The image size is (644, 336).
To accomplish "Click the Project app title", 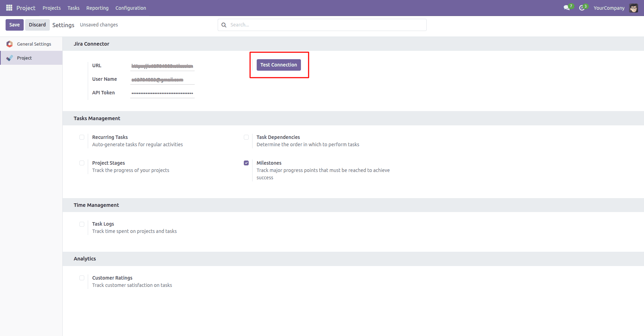I will 26,8.
